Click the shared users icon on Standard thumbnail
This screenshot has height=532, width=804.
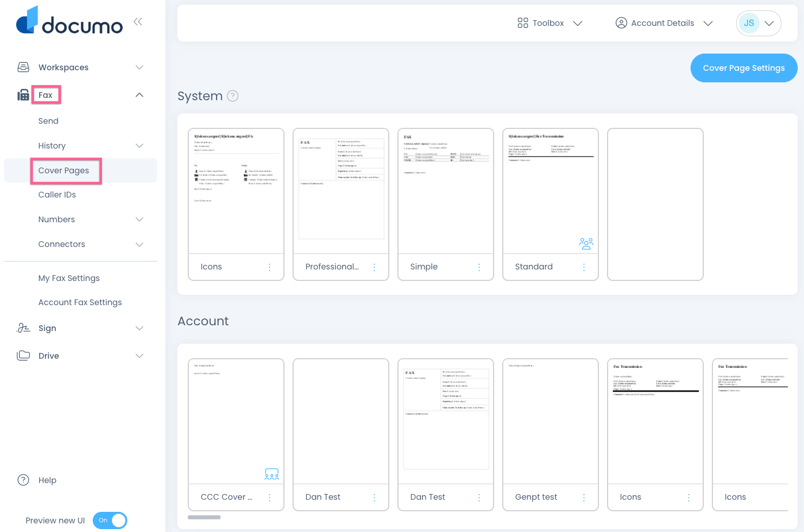point(586,244)
